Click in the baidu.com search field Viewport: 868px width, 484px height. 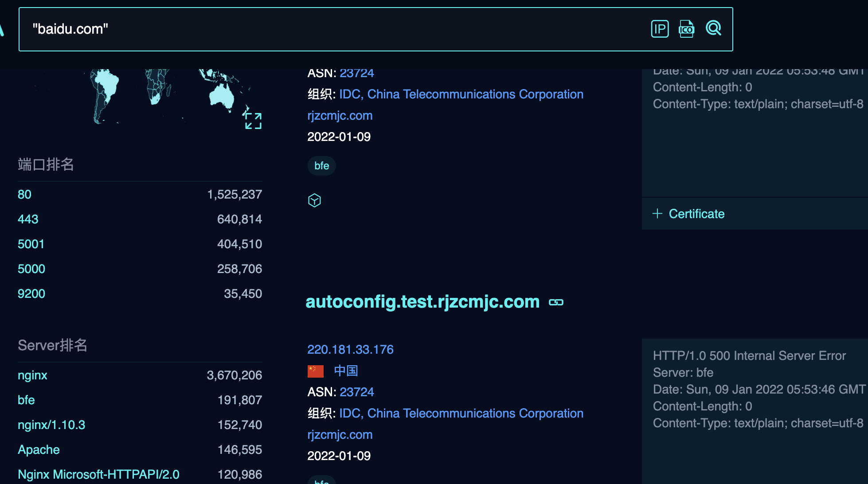[x=310, y=29]
